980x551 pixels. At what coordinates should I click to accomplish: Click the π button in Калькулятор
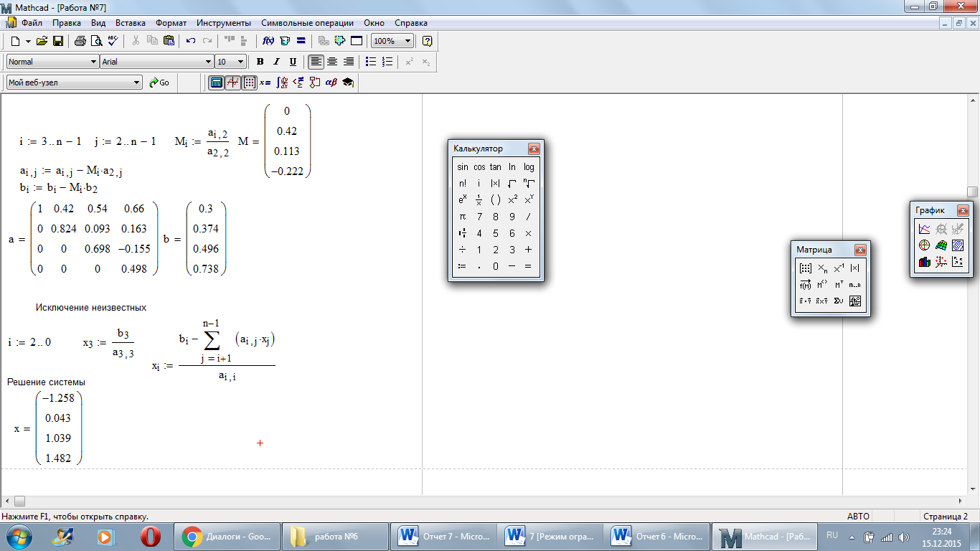pyautogui.click(x=463, y=217)
